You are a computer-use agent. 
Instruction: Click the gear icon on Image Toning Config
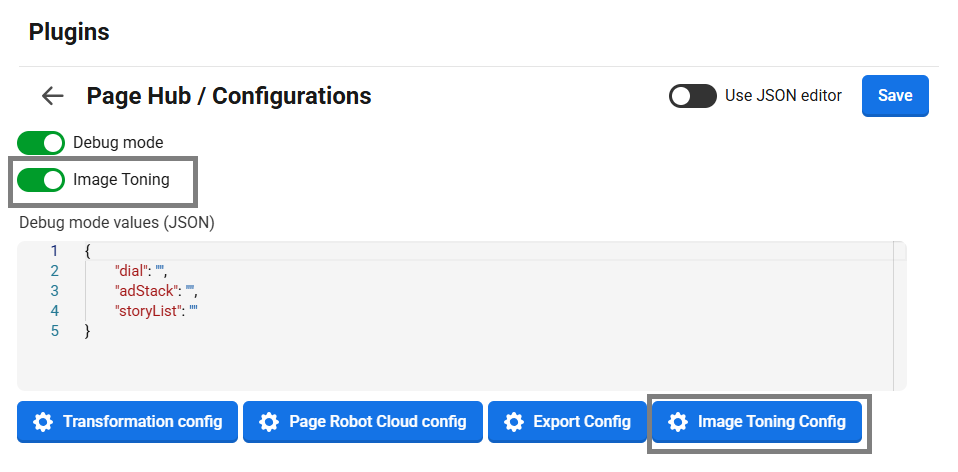click(678, 422)
